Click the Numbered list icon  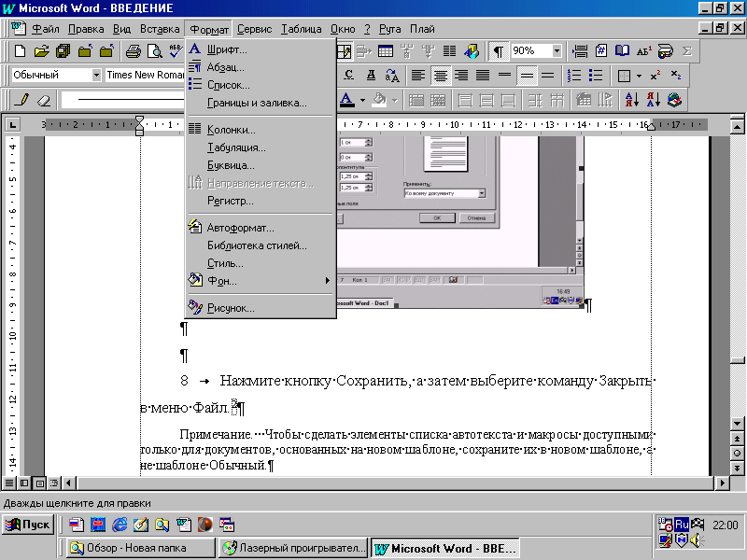(x=574, y=75)
